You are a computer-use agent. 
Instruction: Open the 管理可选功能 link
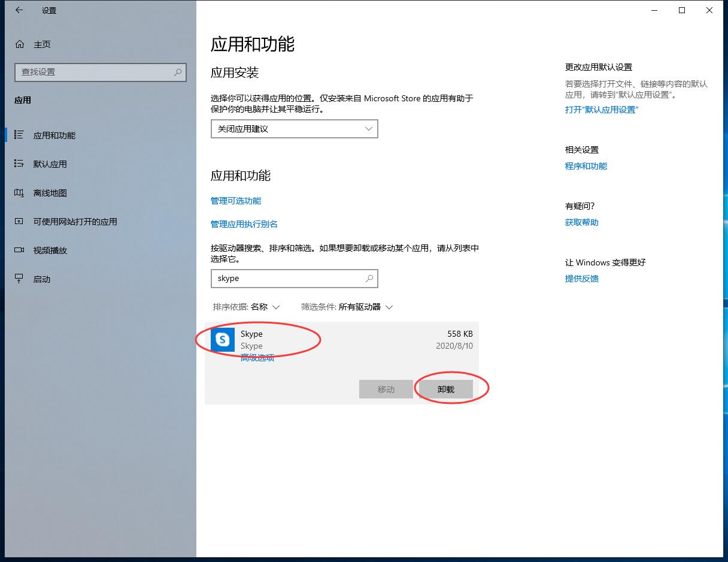click(236, 201)
